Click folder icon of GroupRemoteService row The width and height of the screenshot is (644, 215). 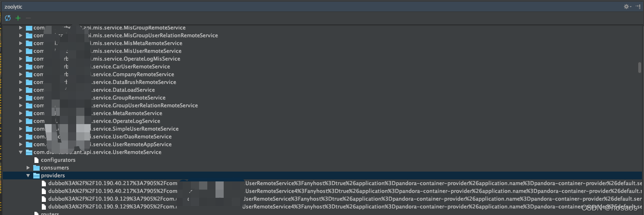coord(29,98)
